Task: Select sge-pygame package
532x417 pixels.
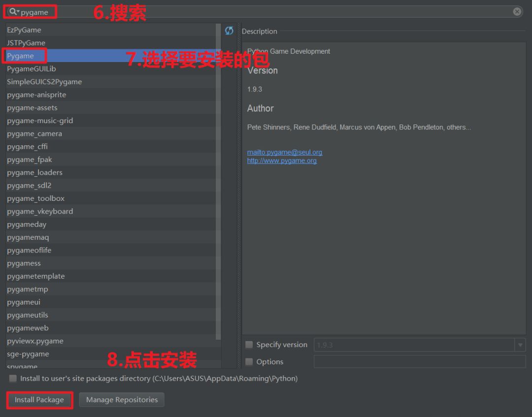Action: pos(111,354)
